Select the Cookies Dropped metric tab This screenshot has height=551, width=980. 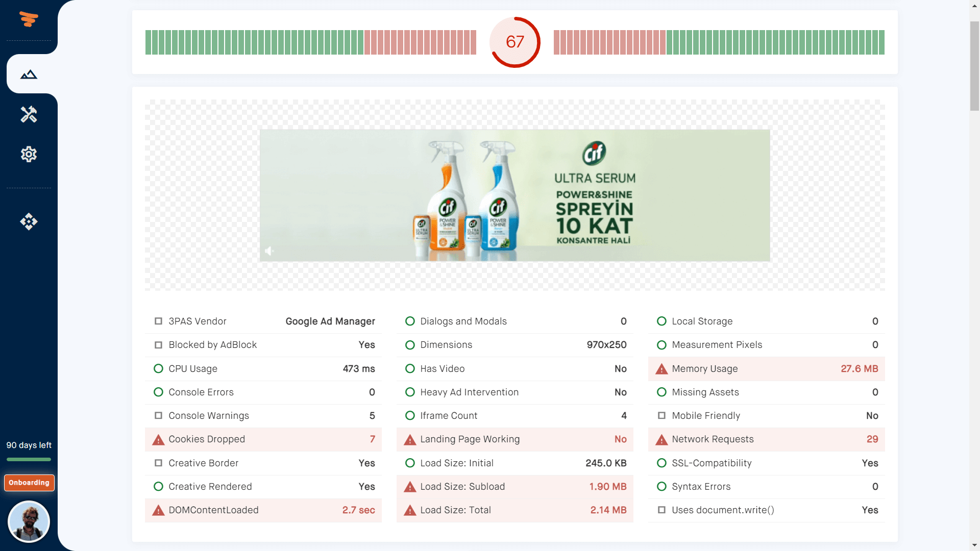[262, 439]
